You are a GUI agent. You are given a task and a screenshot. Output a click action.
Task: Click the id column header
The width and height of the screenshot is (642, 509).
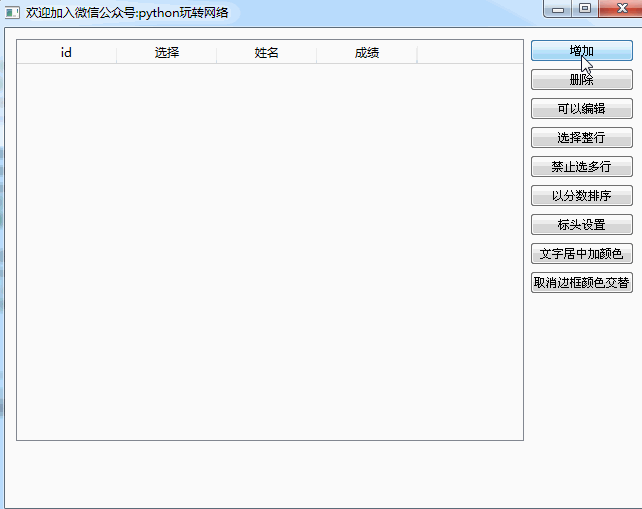(66, 52)
